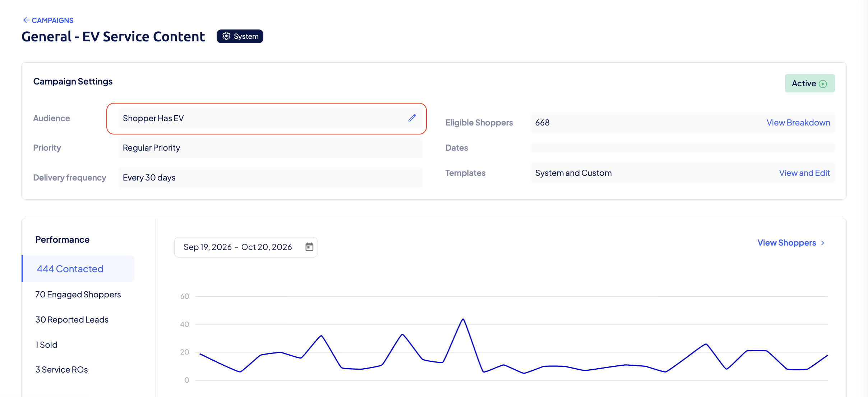Click the empty Dates field
The width and height of the screenshot is (868, 397).
click(683, 148)
